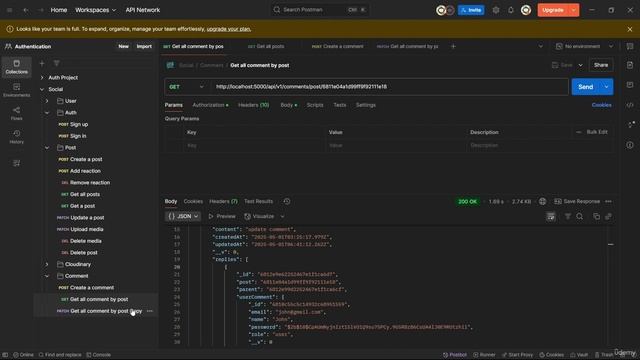
Task: Open the code snippet icon in right sidebar
Action: 630,105
